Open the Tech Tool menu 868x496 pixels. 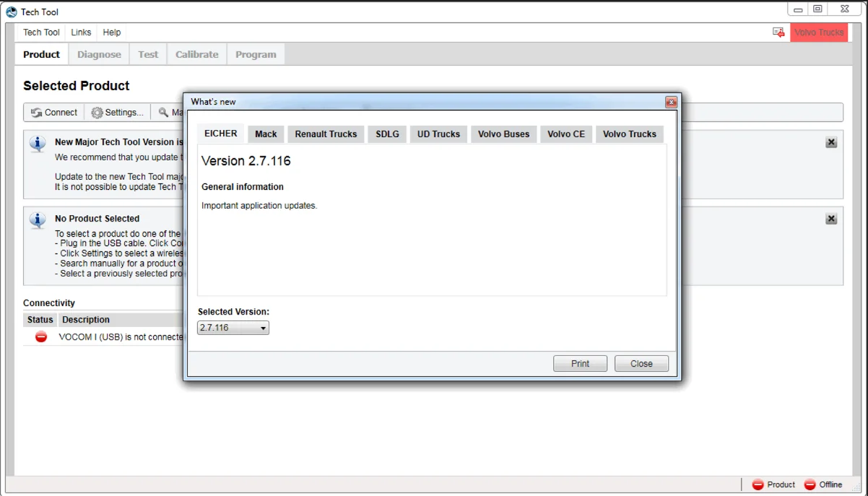(x=41, y=32)
